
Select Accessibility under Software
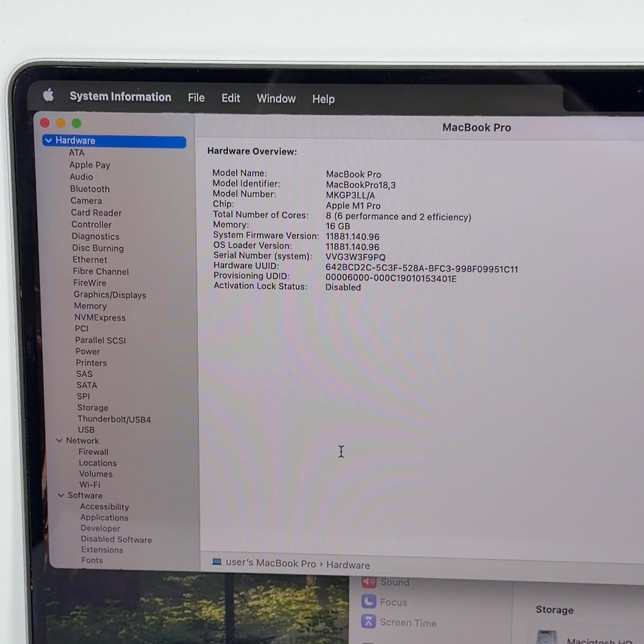pyautogui.click(x=104, y=507)
